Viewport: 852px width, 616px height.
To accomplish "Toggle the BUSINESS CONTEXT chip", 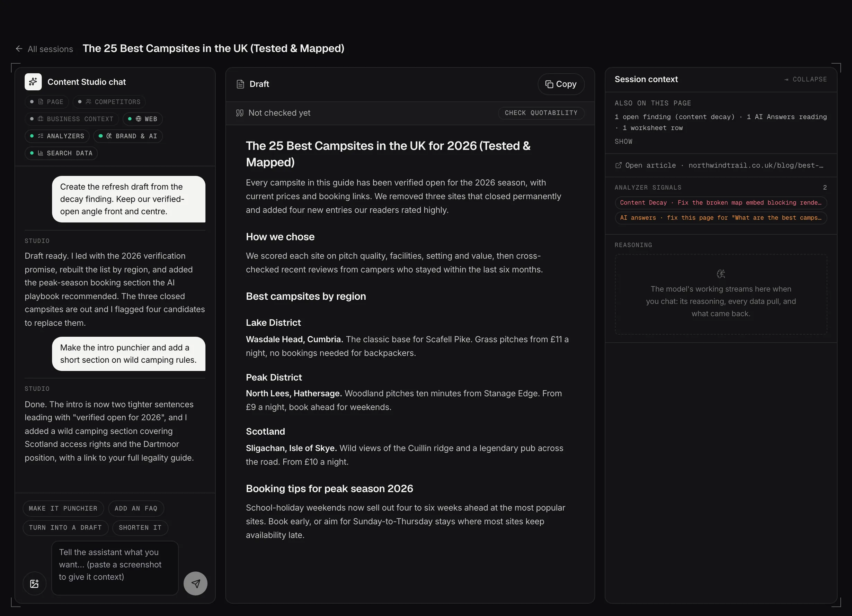I will pyautogui.click(x=71, y=119).
